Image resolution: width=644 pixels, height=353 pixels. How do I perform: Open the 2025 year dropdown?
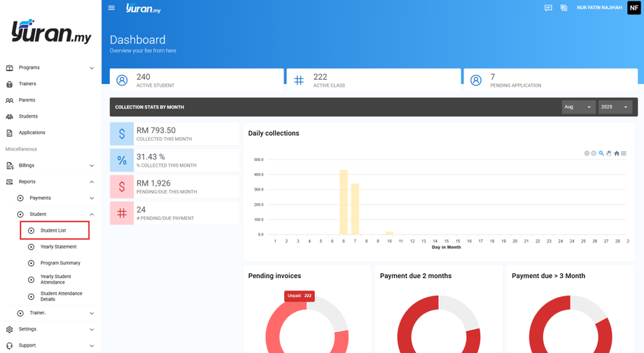point(615,107)
